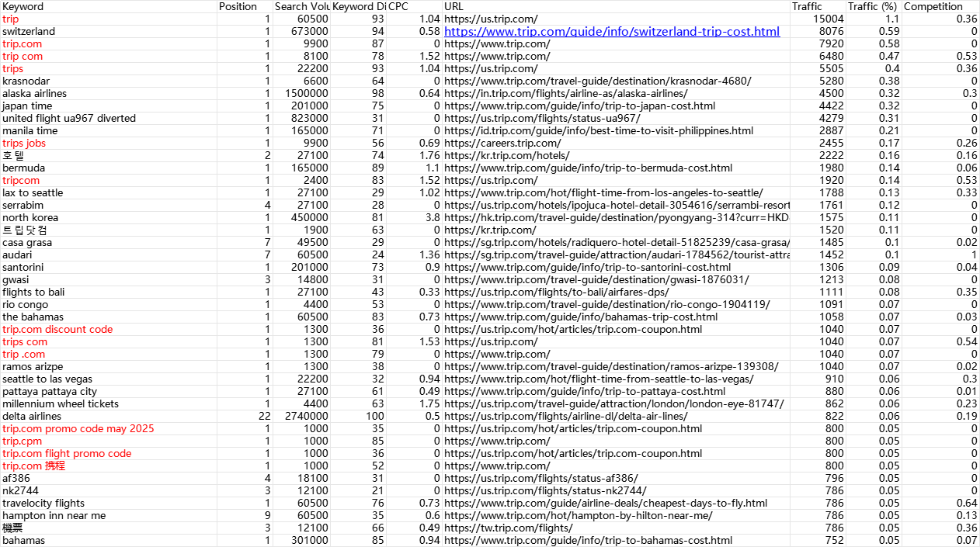Screen dimensions: 980x547
Task: Select the tw.trip.com flights URL cell
Action: (x=508, y=528)
